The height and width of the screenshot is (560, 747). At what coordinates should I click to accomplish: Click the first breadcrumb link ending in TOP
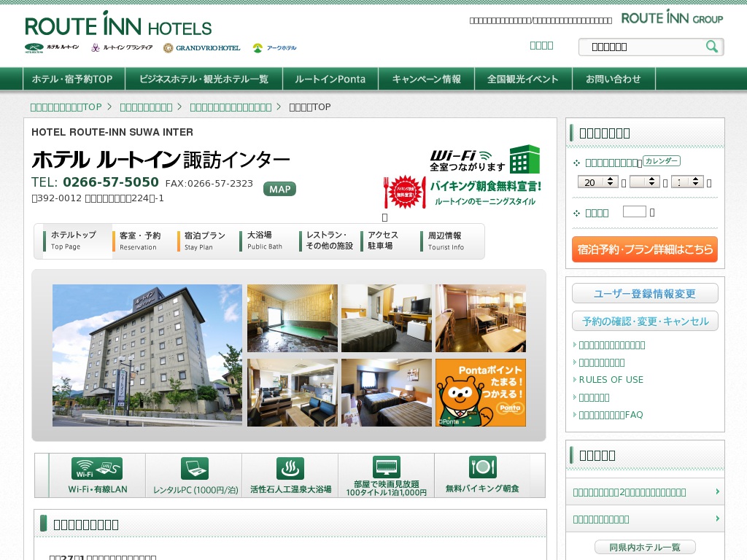(x=66, y=107)
